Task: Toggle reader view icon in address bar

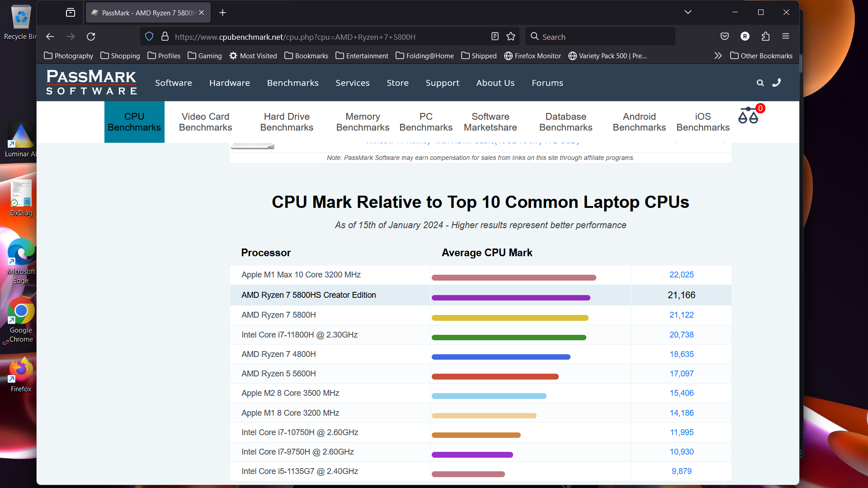Action: [495, 37]
